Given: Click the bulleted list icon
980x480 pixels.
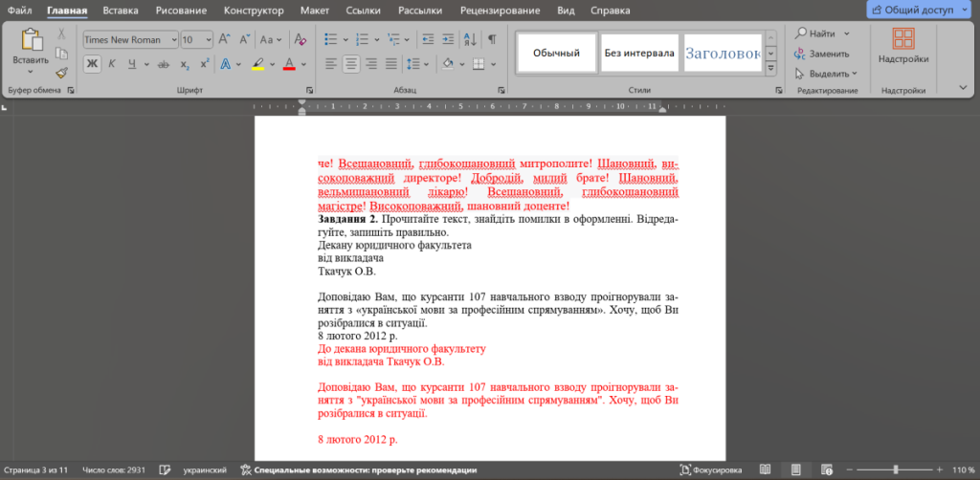Looking at the screenshot, I should tap(330, 39).
